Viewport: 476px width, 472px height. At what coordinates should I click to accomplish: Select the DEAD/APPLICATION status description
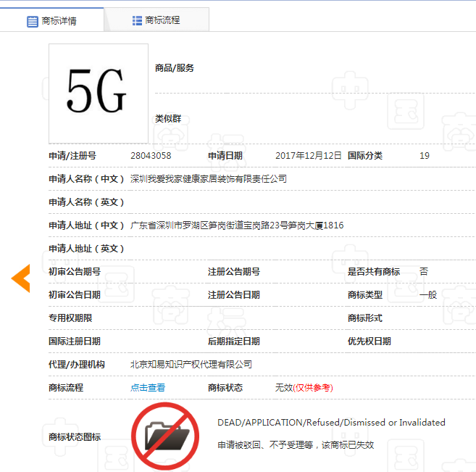[331, 423]
